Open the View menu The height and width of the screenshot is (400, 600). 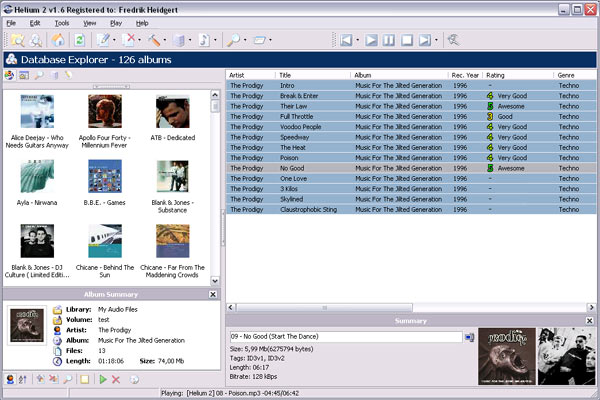click(x=90, y=23)
